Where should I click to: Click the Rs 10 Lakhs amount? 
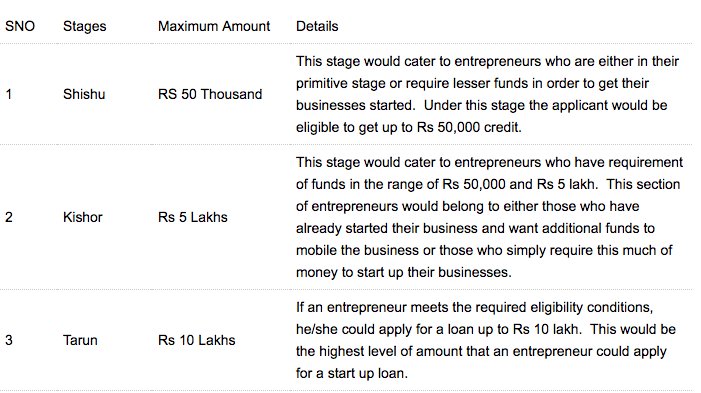(196, 340)
